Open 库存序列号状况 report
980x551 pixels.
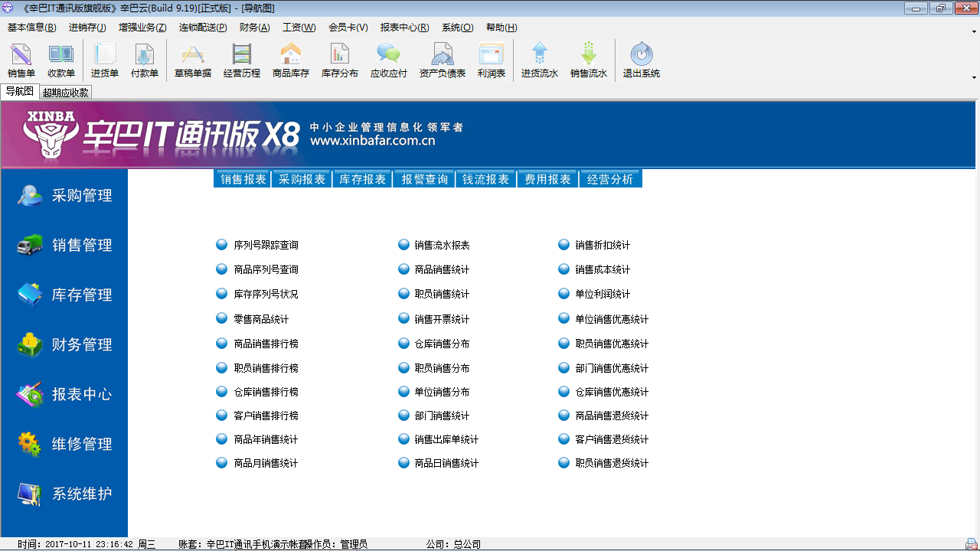(x=266, y=295)
